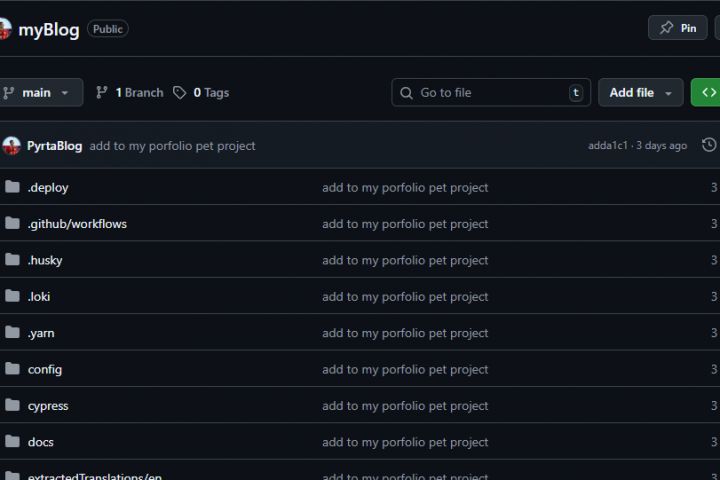Screen dimensions: 720x480
Task: Open the tags icon link
Action: coord(179,92)
